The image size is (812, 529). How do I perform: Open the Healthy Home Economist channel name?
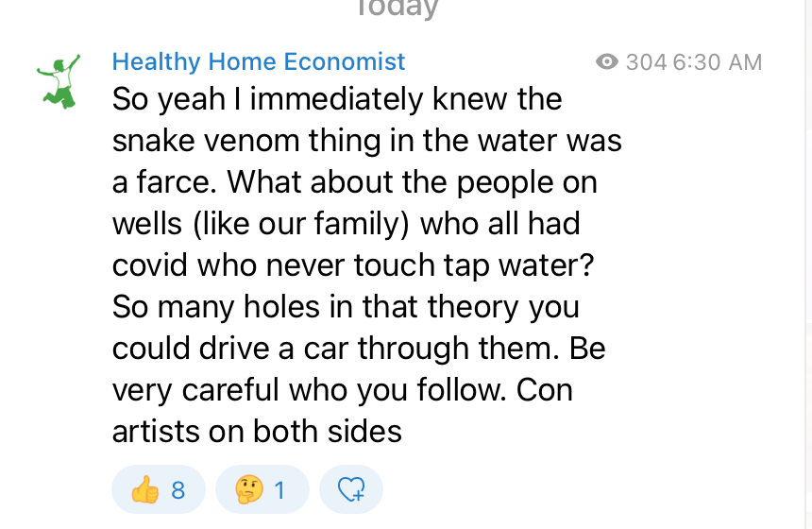[x=258, y=62]
